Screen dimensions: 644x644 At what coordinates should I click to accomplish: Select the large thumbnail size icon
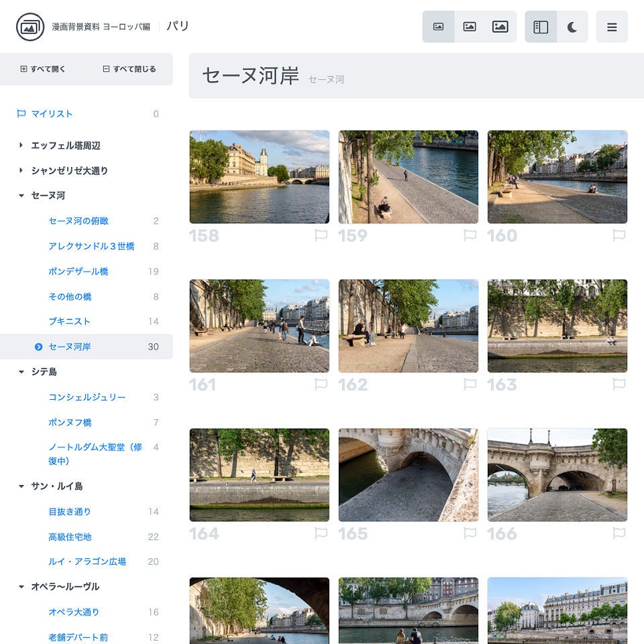(x=500, y=26)
